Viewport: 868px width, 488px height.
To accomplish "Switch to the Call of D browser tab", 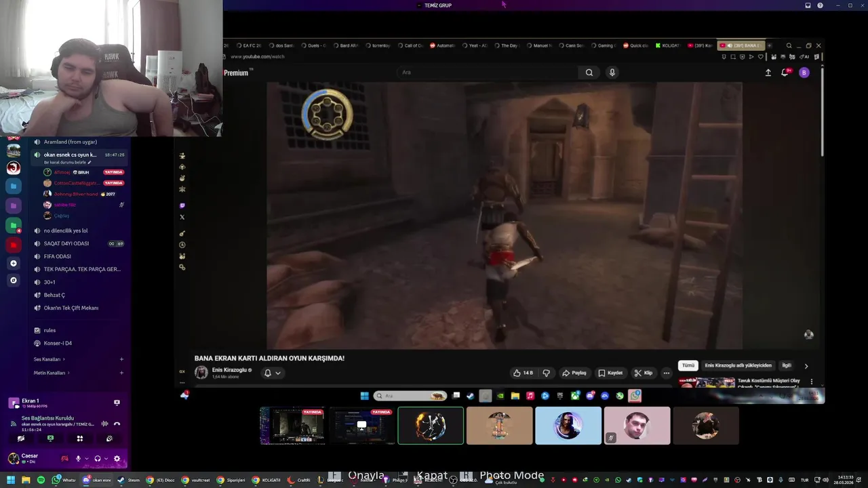I will [409, 45].
